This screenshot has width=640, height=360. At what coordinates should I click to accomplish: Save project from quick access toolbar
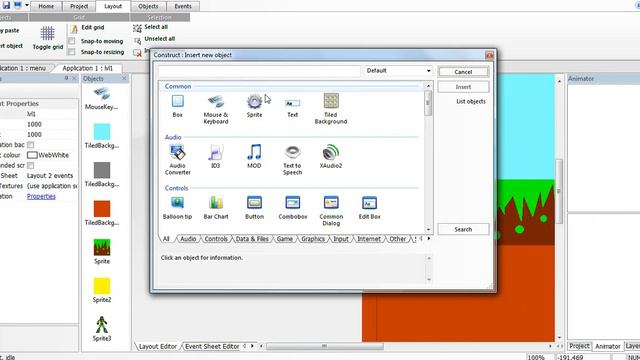(x=6, y=5)
